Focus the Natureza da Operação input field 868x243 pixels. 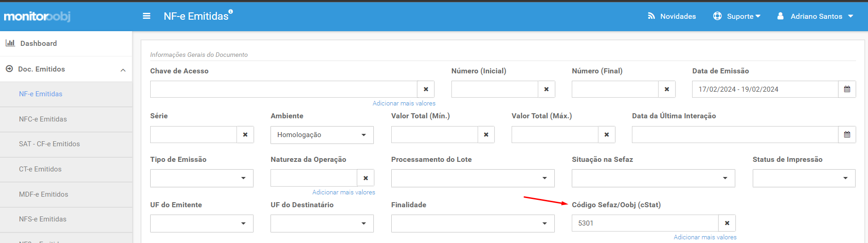(314, 178)
